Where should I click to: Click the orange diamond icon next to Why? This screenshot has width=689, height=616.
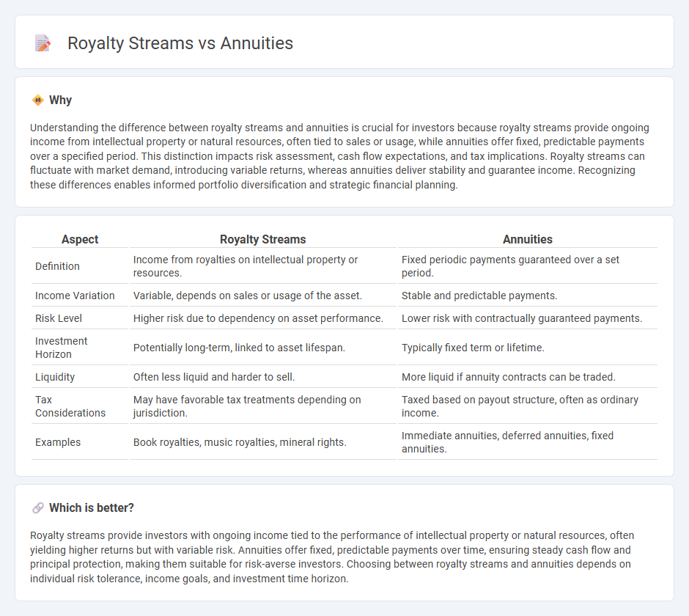click(x=38, y=100)
